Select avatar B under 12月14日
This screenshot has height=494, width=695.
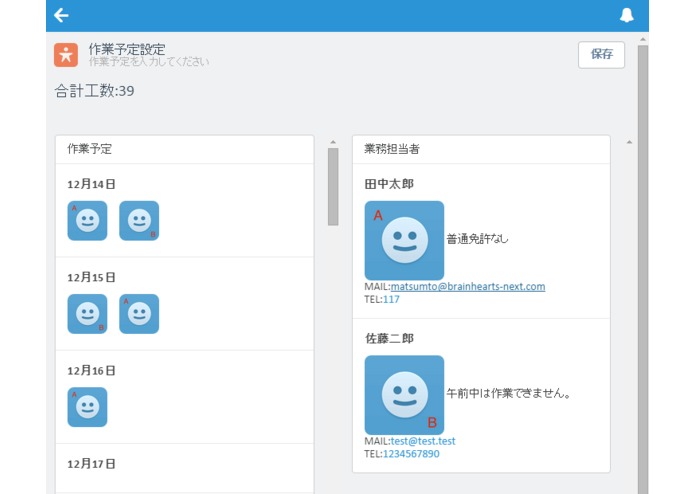tap(139, 221)
